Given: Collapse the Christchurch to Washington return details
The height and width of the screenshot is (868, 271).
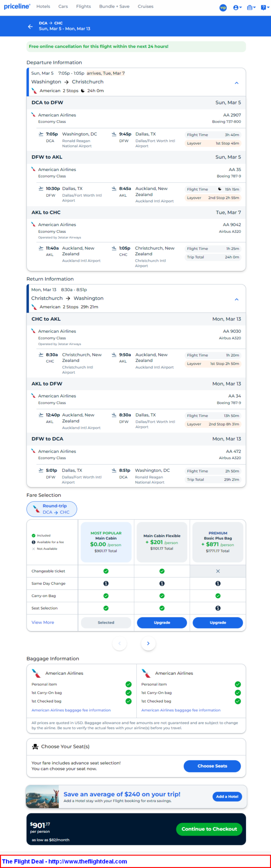Looking at the screenshot, I should point(237,299).
